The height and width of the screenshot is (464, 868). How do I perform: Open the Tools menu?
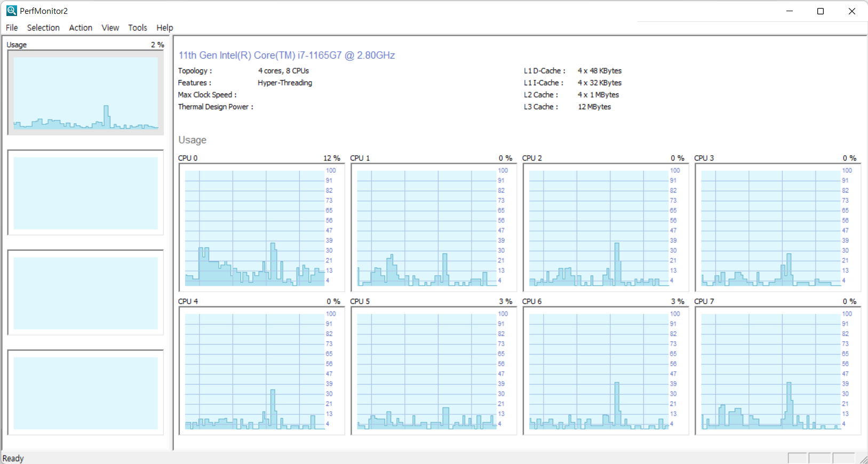point(138,28)
